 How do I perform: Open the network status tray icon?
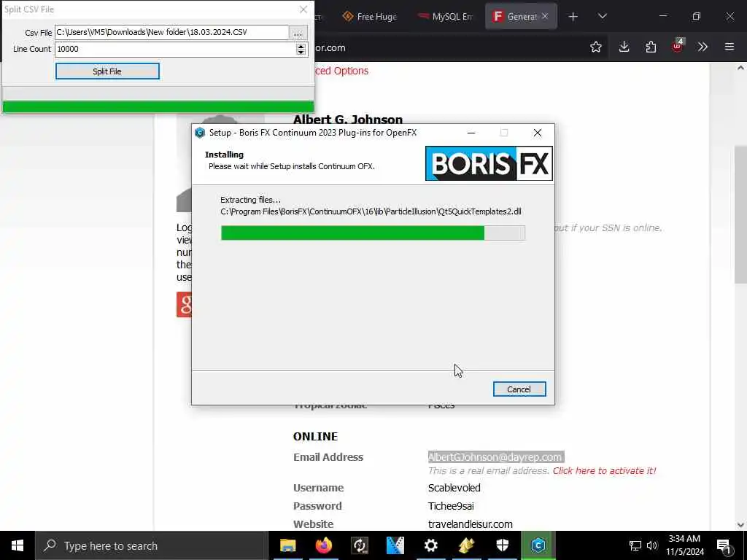[x=635, y=545]
